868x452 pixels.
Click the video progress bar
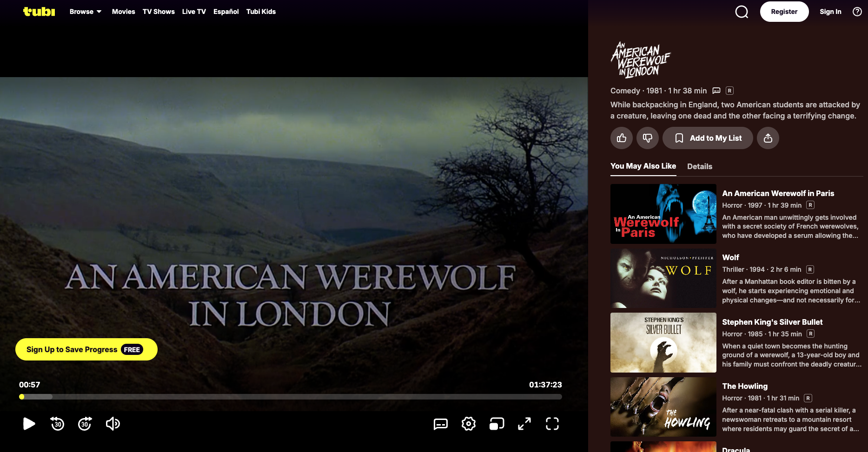291,397
